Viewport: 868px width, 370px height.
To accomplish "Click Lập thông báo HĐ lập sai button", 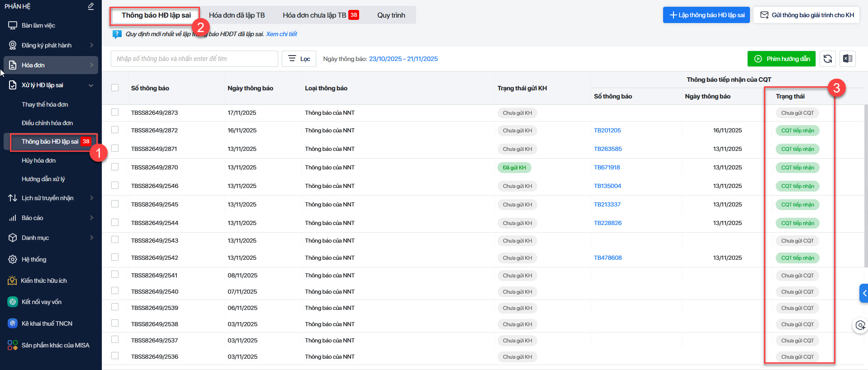I will coord(707,15).
